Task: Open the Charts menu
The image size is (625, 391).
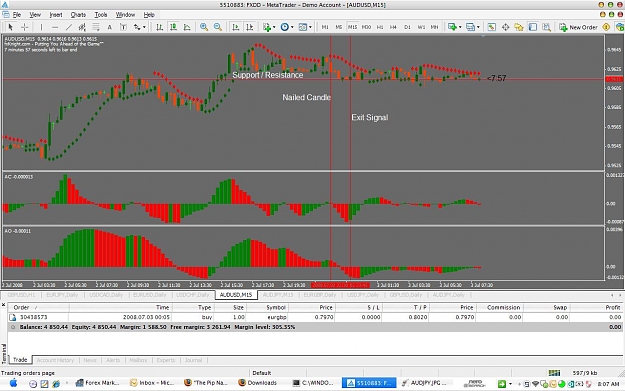Action: pyautogui.click(x=78, y=15)
